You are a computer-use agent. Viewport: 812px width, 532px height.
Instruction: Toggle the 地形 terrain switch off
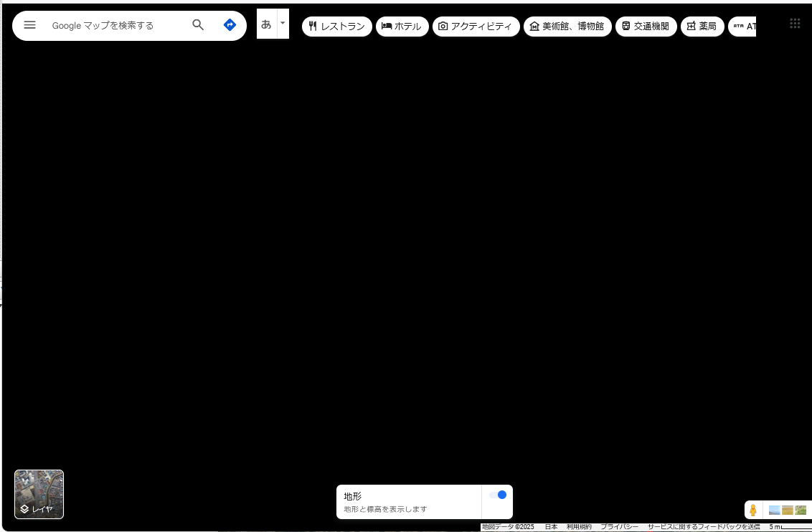pyautogui.click(x=498, y=495)
